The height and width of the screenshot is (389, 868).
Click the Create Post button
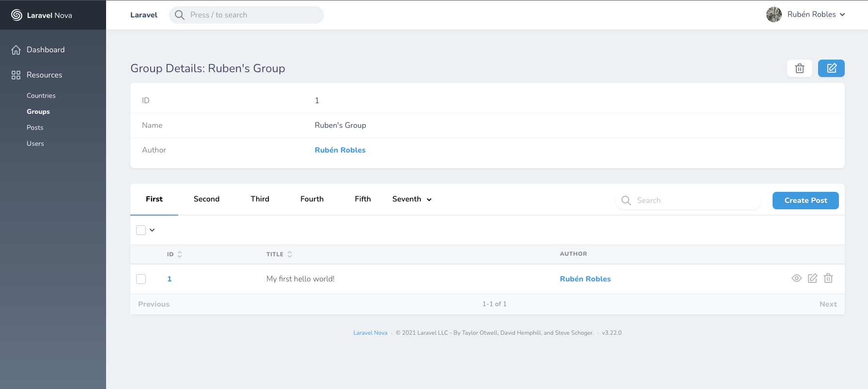[806, 201]
